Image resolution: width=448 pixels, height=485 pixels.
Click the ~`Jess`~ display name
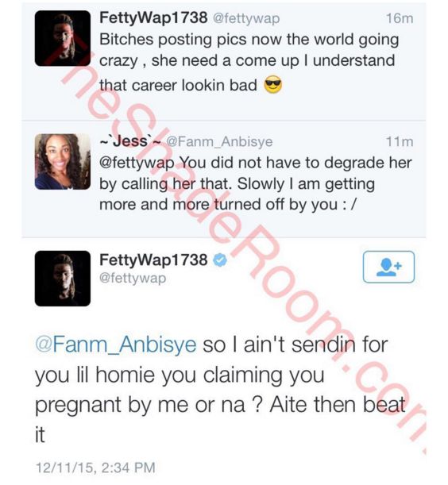130,141
